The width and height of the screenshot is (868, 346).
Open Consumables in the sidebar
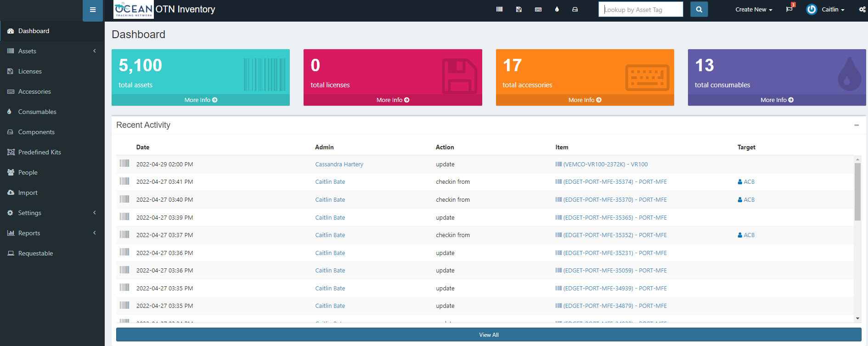pos(52,112)
